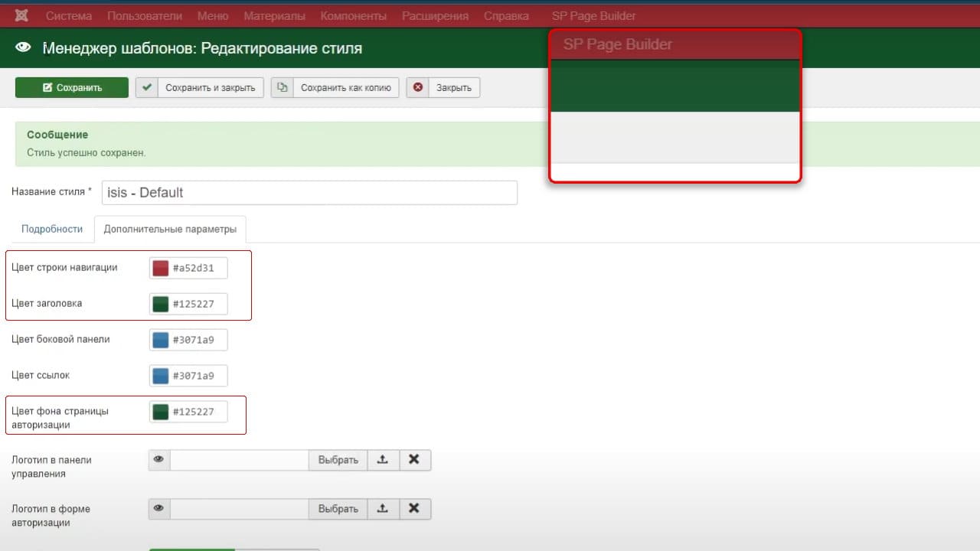Screen dimensions: 980x551
Task: Click the Закрыть toolbar button
Action: pos(443,87)
